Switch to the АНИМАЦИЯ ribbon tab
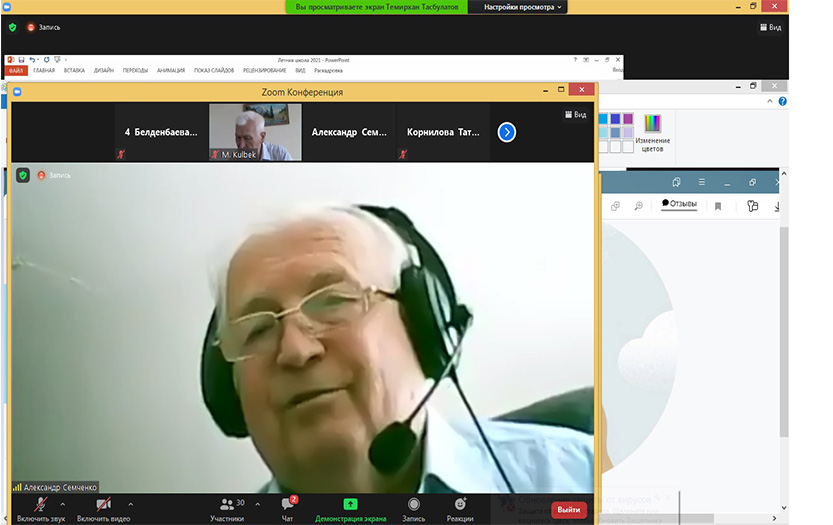Image resolution: width=833 pixels, height=525 pixels. [x=171, y=71]
